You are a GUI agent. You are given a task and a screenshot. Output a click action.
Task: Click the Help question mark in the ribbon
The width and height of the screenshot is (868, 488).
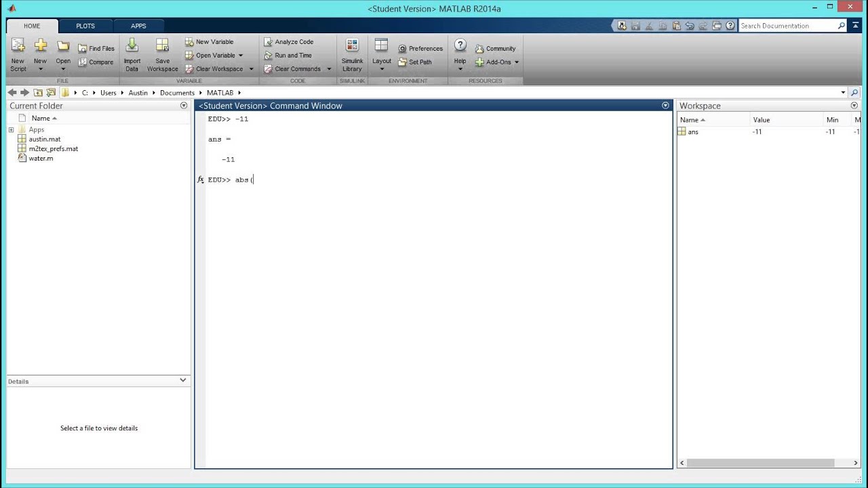[x=460, y=45]
